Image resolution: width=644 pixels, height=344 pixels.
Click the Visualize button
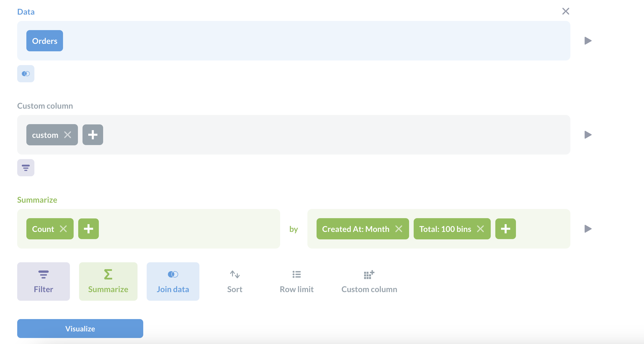(x=80, y=328)
